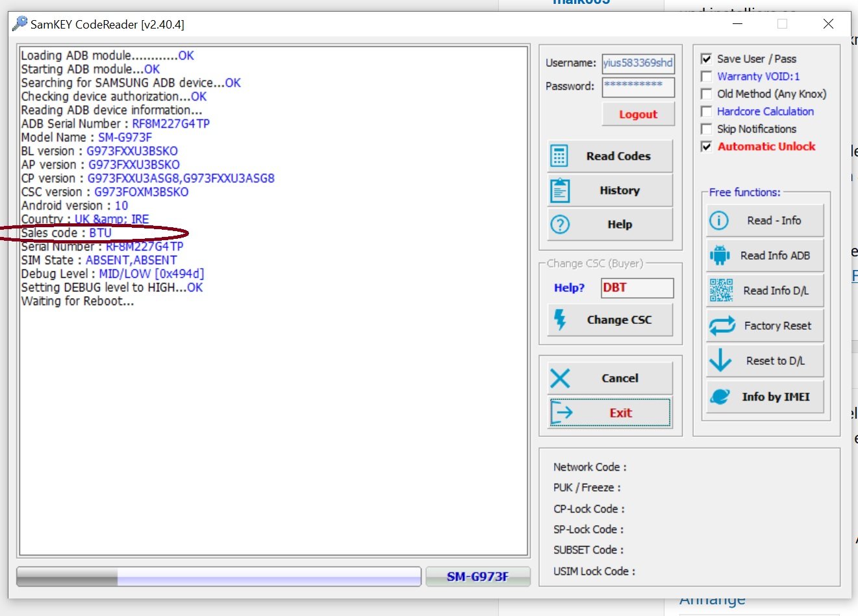
Task: Click the Logout button
Action: 638,114
